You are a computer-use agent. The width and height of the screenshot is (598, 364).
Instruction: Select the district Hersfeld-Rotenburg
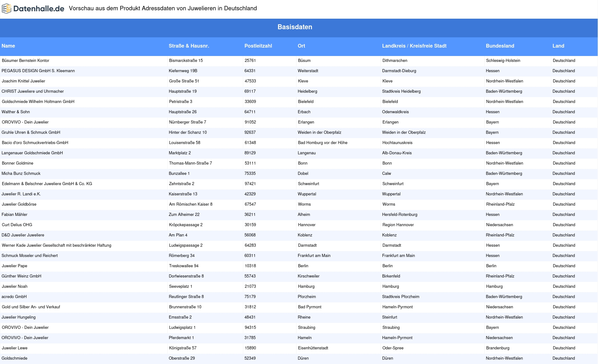tap(400, 215)
